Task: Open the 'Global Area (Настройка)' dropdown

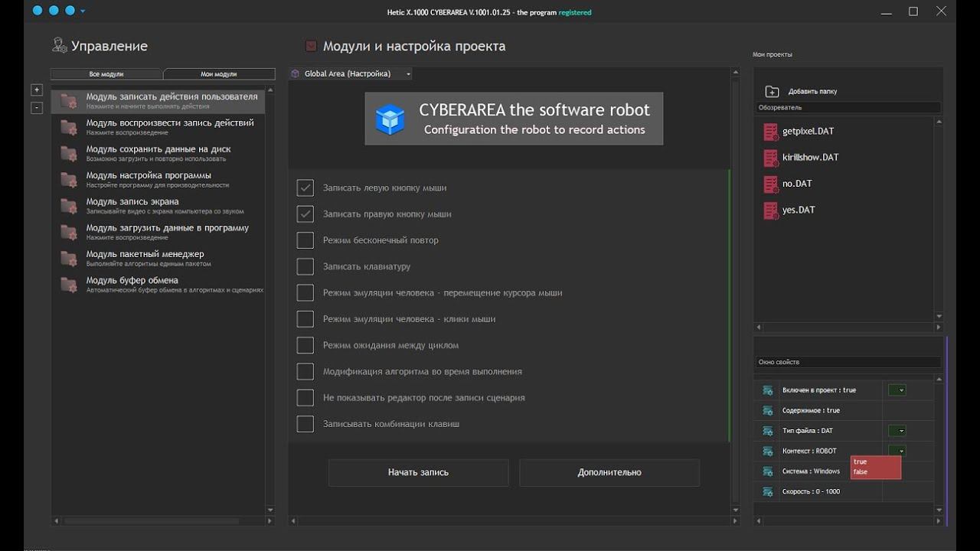Action: pyautogui.click(x=351, y=73)
